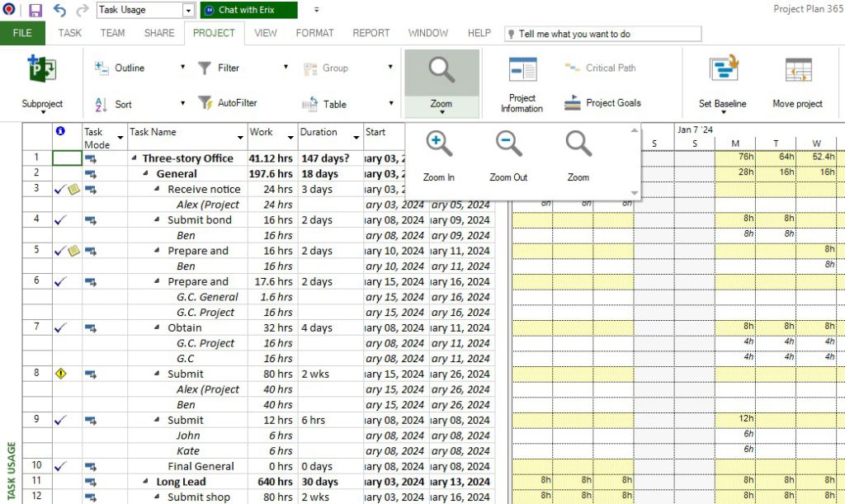Switch to the SHARE tab
Viewport: 845px width, 504px height.
pyautogui.click(x=159, y=33)
